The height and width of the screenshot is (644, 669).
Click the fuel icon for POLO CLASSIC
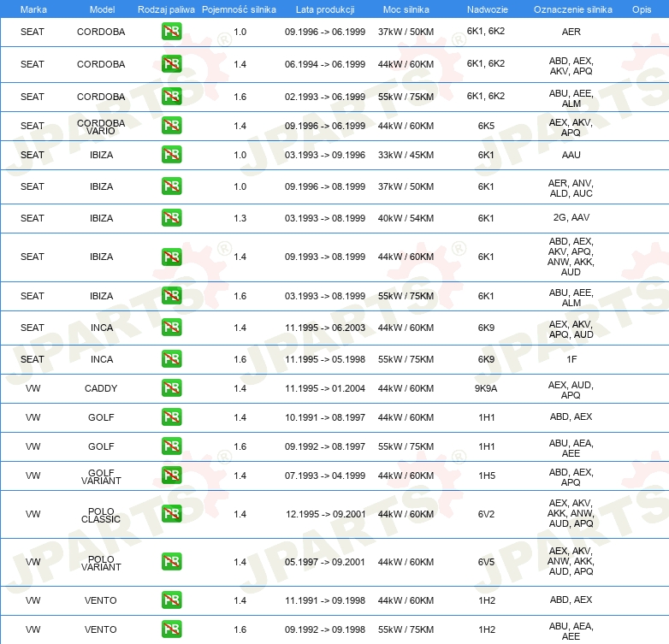pyautogui.click(x=171, y=514)
